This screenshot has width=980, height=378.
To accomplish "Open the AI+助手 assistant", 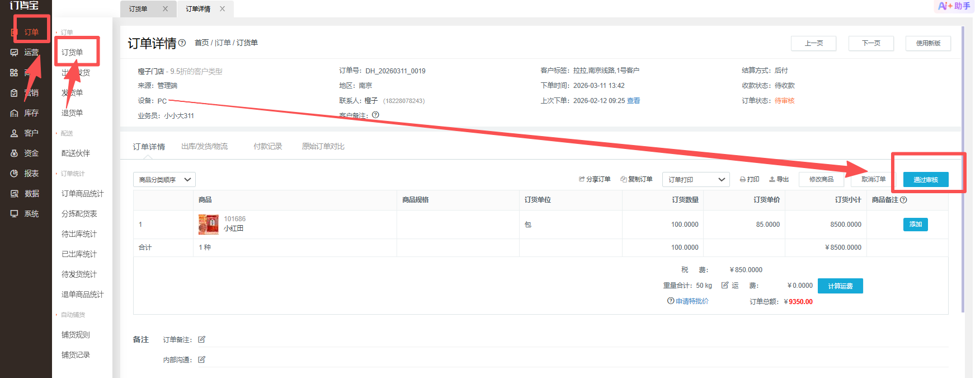I will (954, 6).
